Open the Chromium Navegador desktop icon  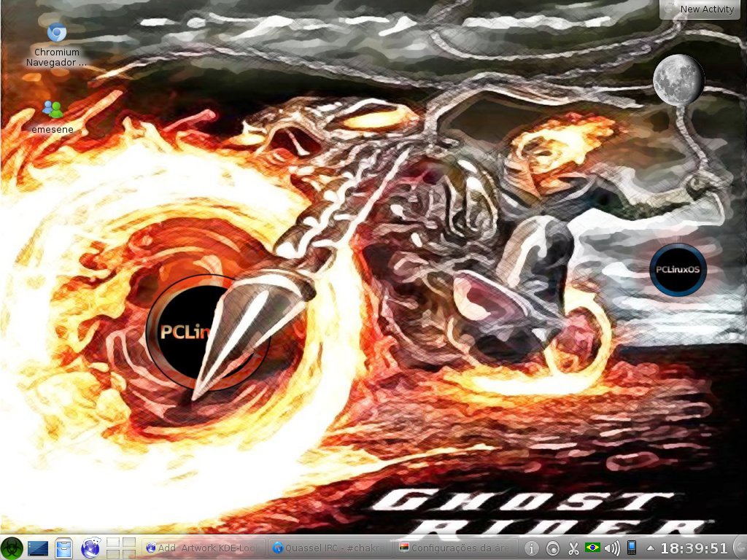[57, 44]
